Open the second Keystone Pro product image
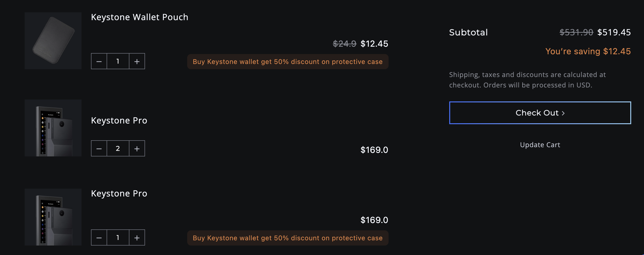This screenshot has width=644, height=255. pos(53,217)
